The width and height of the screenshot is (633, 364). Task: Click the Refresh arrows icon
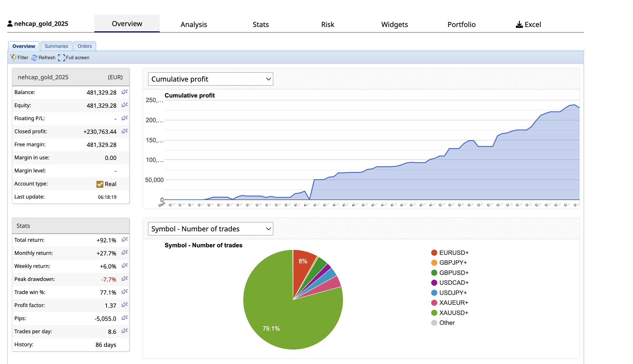click(34, 57)
